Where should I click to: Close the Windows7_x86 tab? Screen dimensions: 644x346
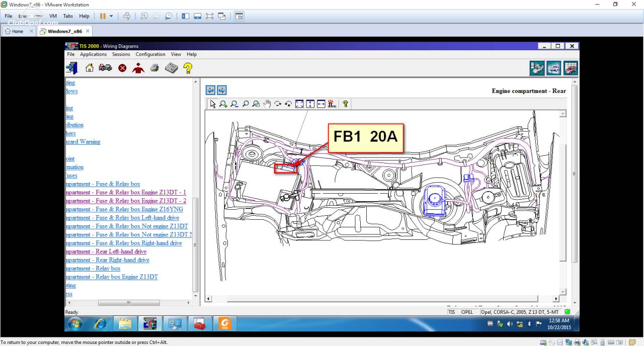[88, 31]
